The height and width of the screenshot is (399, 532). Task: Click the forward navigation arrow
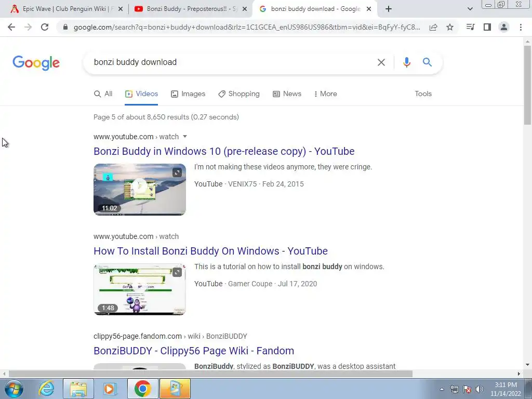click(x=28, y=27)
